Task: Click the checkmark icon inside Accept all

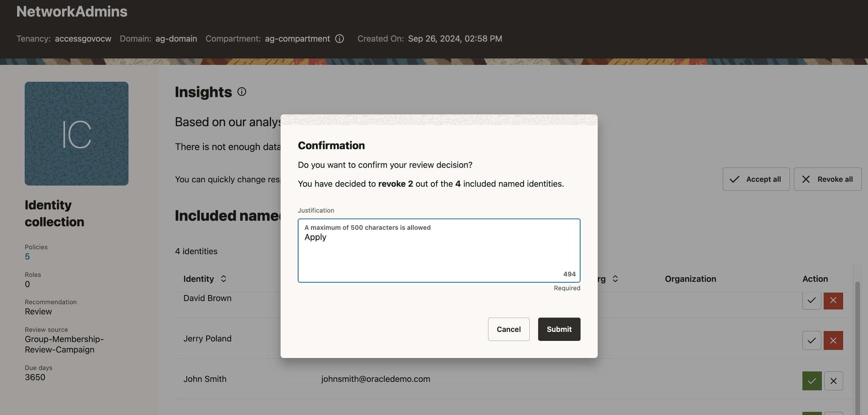Action: (x=734, y=179)
